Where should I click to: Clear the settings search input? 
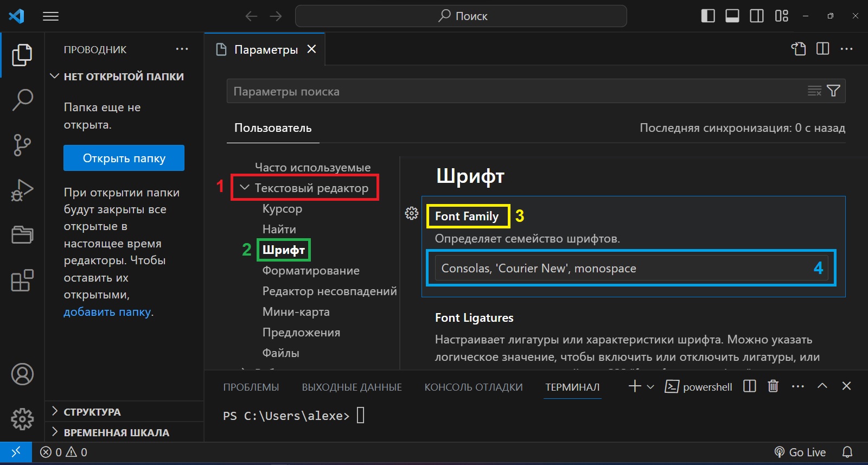[x=814, y=91]
